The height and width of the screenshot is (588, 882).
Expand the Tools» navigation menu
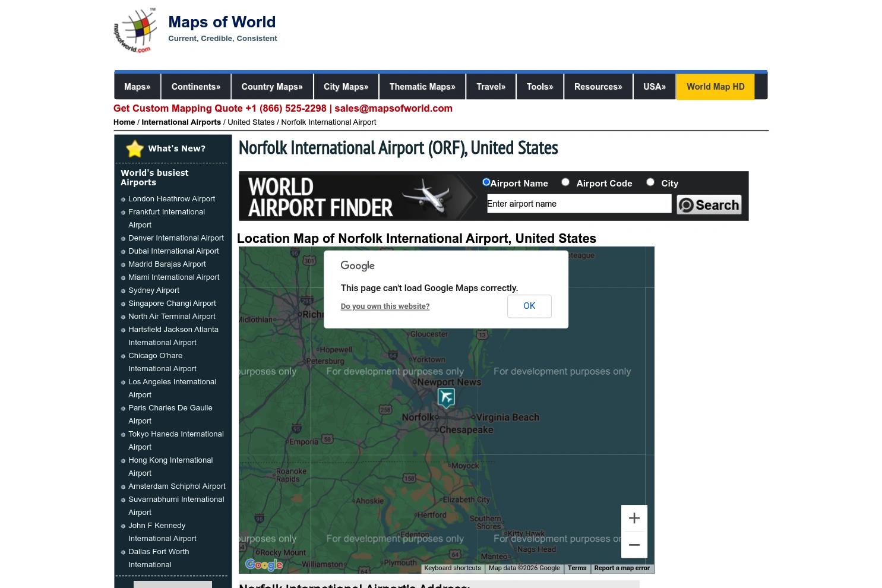point(540,87)
